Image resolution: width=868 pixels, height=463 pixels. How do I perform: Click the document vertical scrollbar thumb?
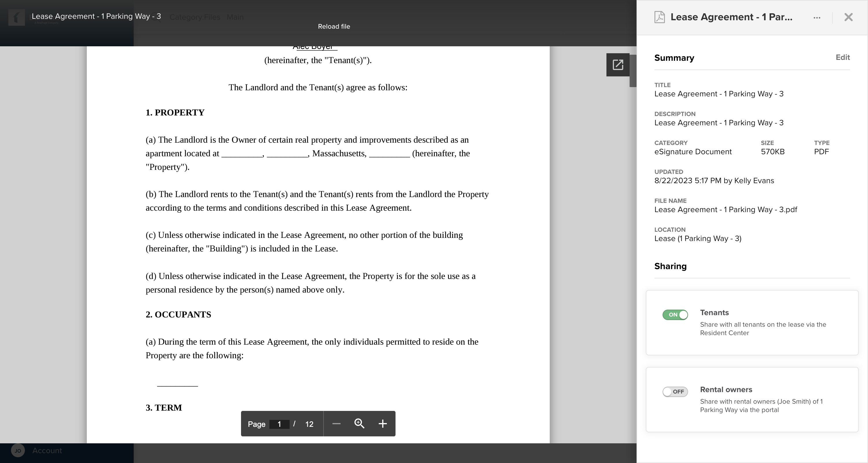click(x=632, y=71)
